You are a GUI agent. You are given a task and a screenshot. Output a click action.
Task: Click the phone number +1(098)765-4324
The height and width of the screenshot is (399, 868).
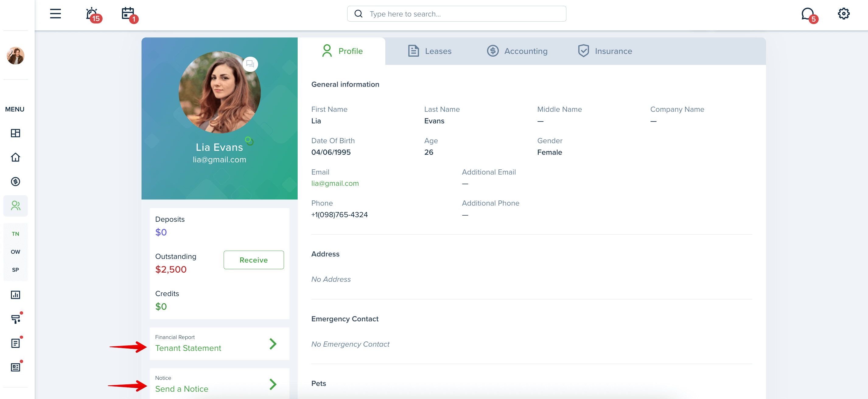(x=339, y=215)
